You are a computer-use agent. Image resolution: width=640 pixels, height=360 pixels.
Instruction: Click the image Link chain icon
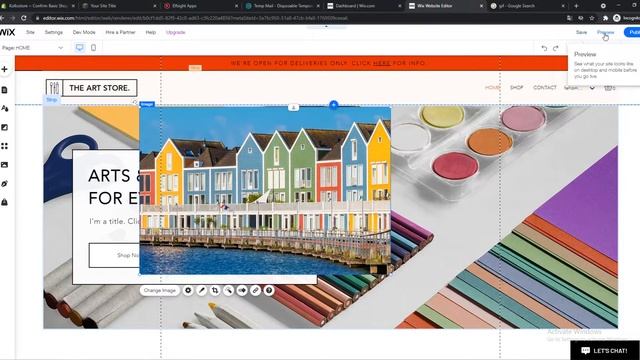tap(255, 290)
